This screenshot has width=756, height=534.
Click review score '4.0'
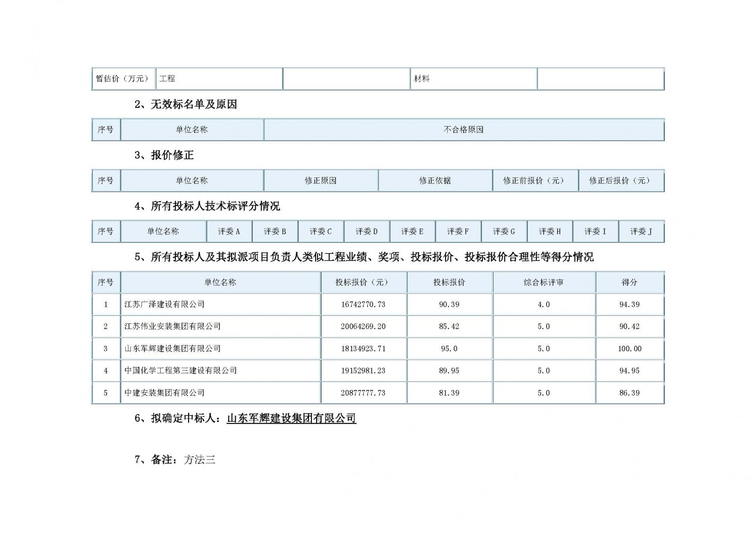[544, 305]
